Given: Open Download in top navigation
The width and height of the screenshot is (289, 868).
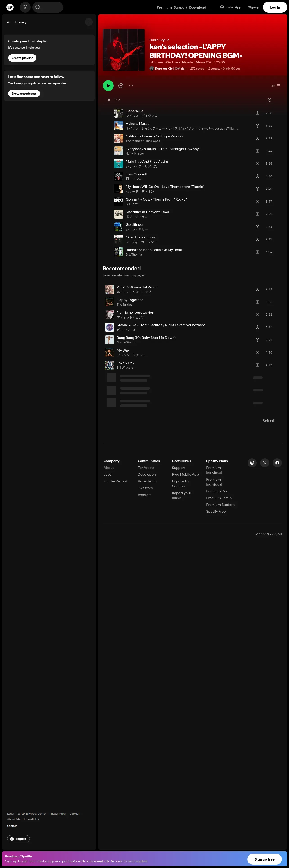Looking at the screenshot, I should click(x=198, y=7).
